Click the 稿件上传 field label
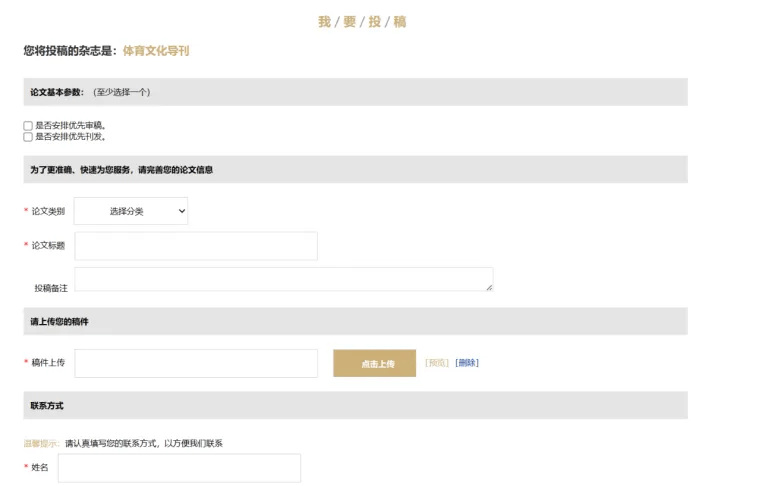This screenshot has height=486, width=762. [x=48, y=363]
